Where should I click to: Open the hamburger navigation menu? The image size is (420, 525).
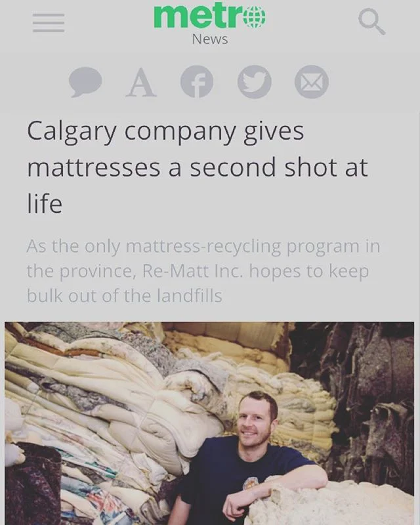pyautogui.click(x=49, y=23)
